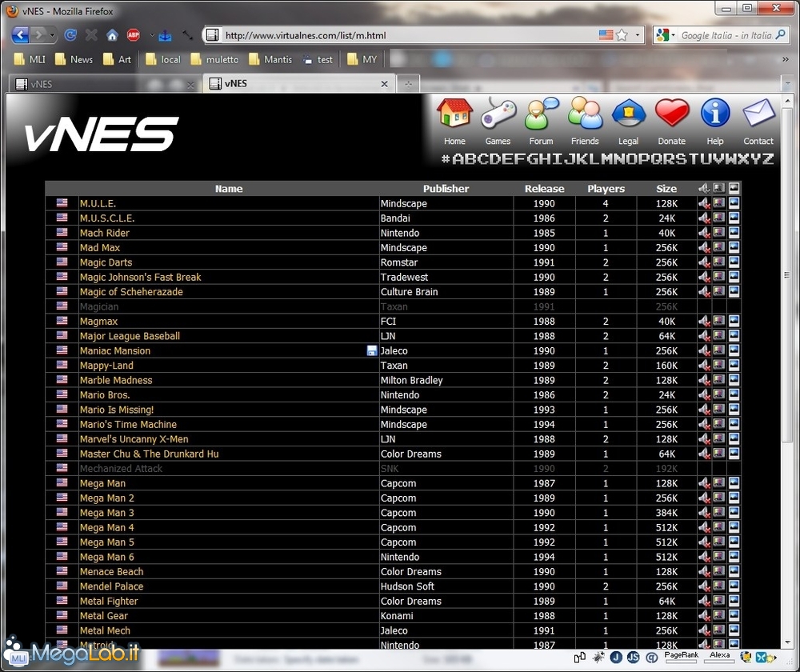Viewport: 800px width, 672px height.
Task: Click the blue downloads tray icon
Action: click(165, 35)
